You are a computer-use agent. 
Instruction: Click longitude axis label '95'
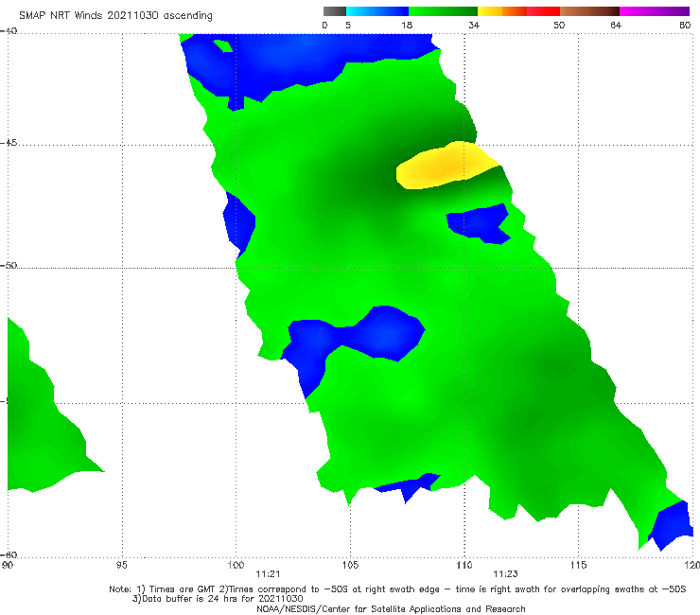point(121,565)
